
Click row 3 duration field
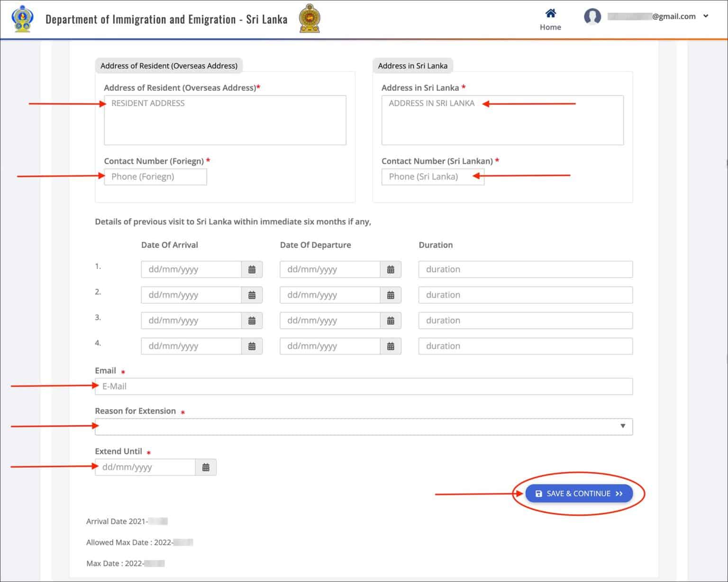[526, 321]
